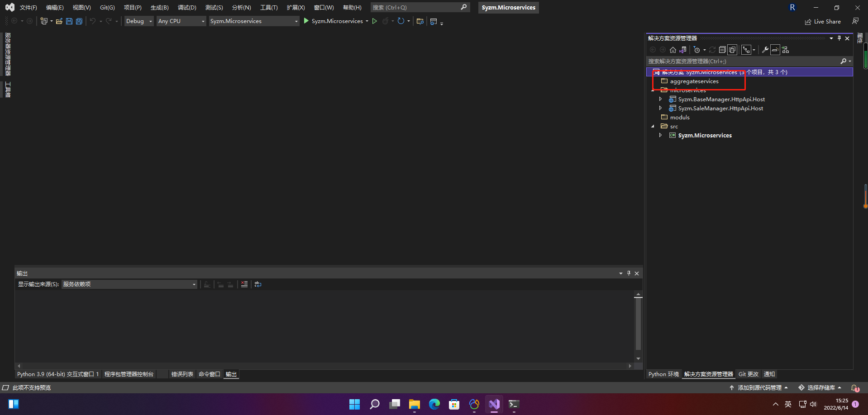The image size is (868, 415).
Task: Switch to the Git 更改 tab
Action: click(x=749, y=374)
